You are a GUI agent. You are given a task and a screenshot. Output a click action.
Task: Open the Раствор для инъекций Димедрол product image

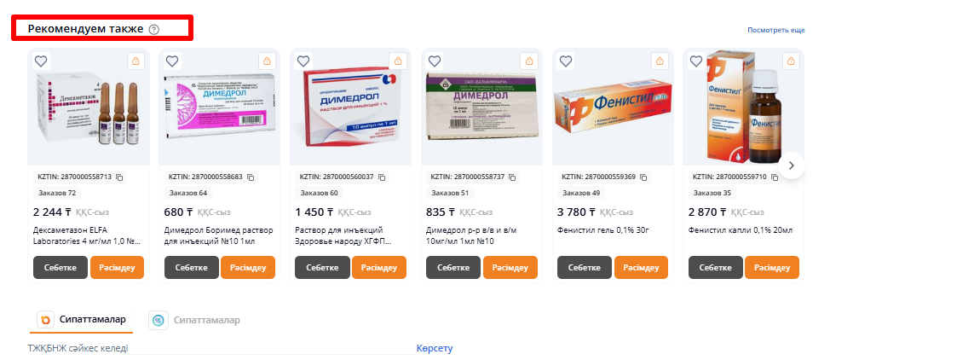349,107
